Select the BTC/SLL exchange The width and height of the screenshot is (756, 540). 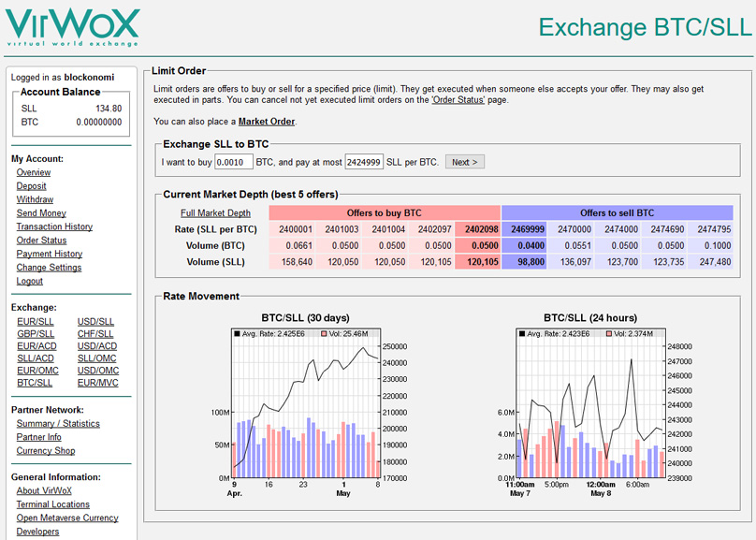click(35, 383)
